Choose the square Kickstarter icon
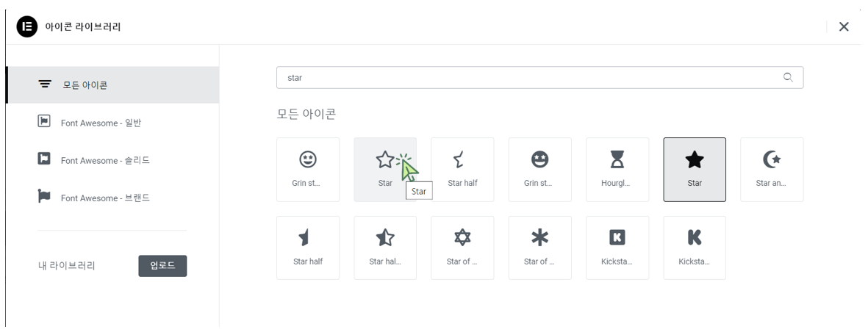The height and width of the screenshot is (332, 868). 617,248
